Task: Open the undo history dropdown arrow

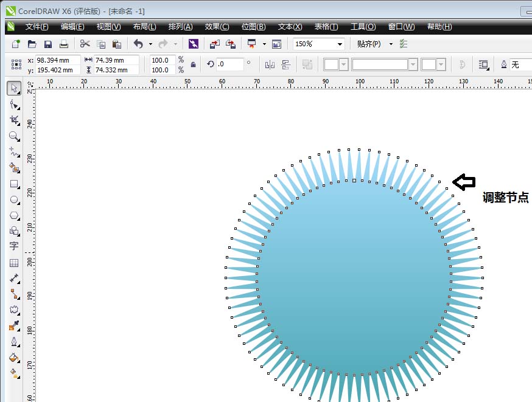Action: 150,44
